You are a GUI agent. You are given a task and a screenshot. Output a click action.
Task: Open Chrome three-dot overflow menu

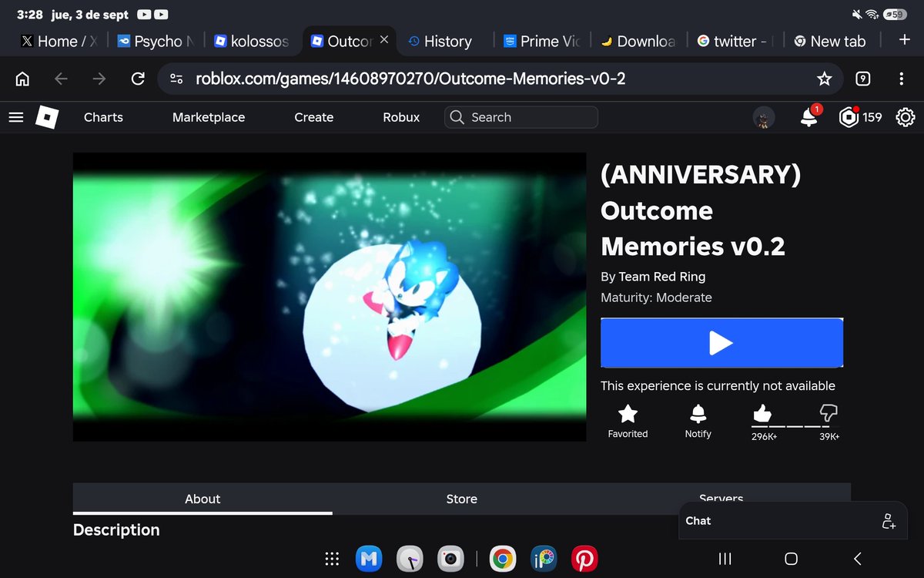(902, 79)
